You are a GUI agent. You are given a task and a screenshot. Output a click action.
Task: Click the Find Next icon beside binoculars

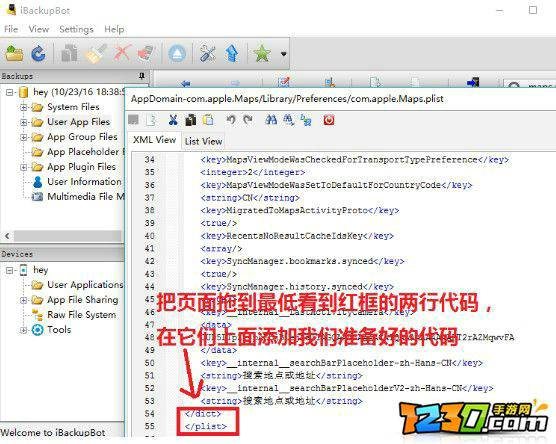[x=288, y=120]
